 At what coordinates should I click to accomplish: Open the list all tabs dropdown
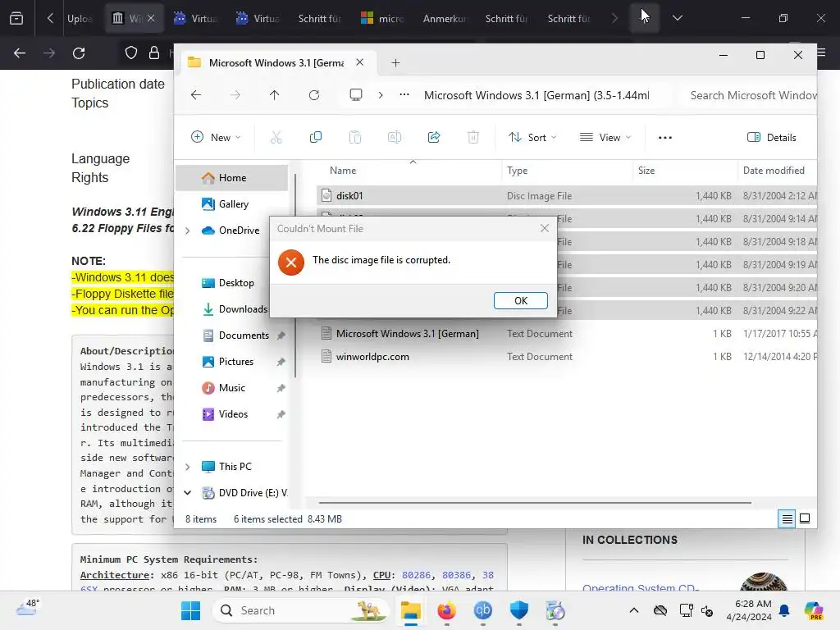pyautogui.click(x=677, y=18)
